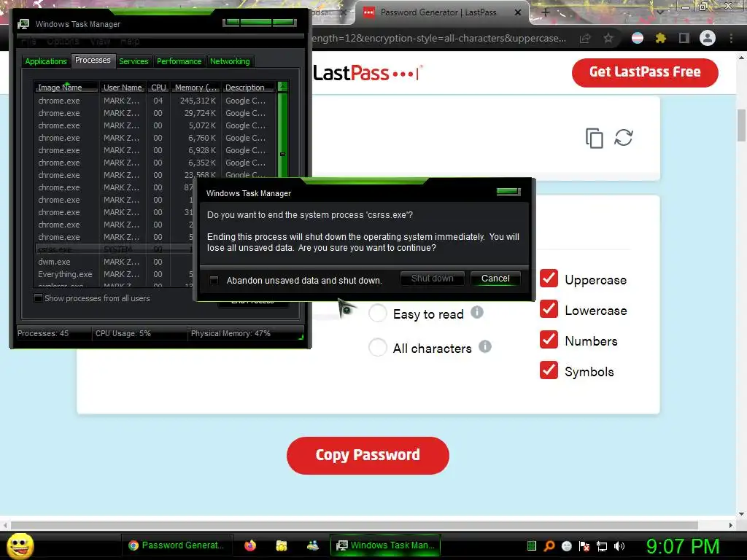Click Windows Task Manager taskbar button
This screenshot has width=747, height=560.
point(385,545)
